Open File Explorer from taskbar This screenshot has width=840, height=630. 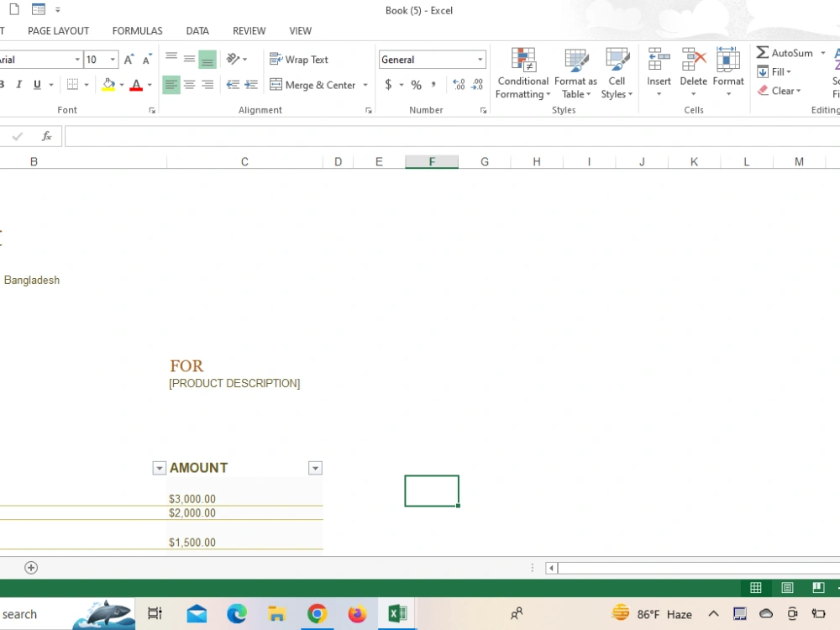coord(277,614)
